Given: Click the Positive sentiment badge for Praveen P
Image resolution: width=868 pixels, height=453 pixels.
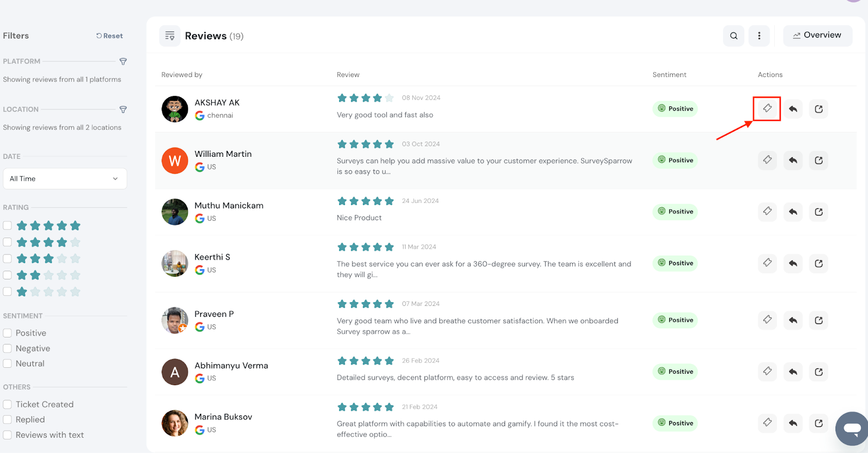Looking at the screenshot, I should point(675,320).
